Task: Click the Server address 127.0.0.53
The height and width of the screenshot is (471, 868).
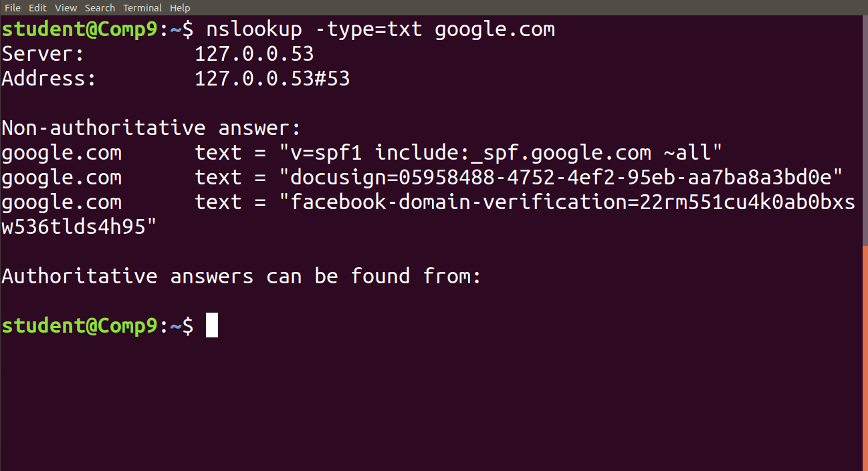Action: [x=254, y=53]
